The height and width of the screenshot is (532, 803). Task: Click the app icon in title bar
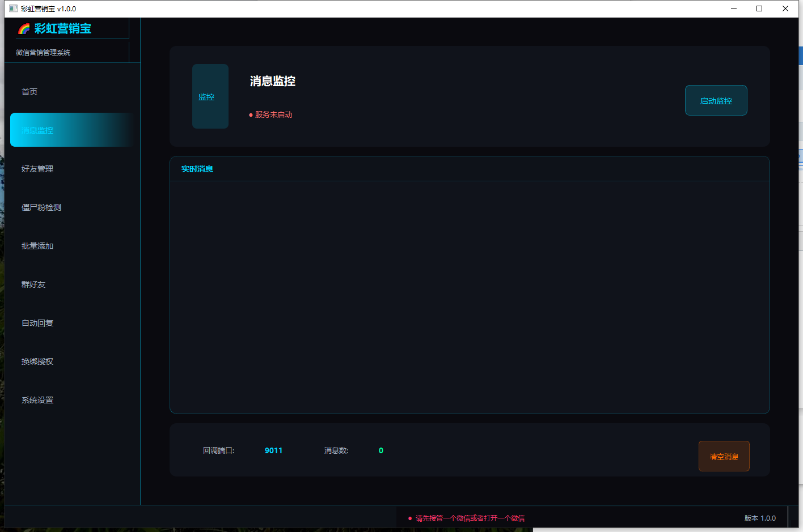13,8
